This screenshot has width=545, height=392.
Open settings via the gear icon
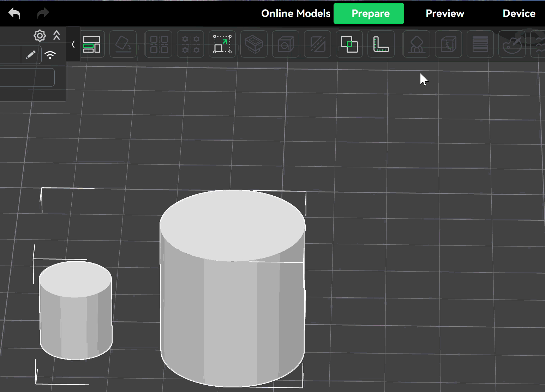pyautogui.click(x=40, y=36)
